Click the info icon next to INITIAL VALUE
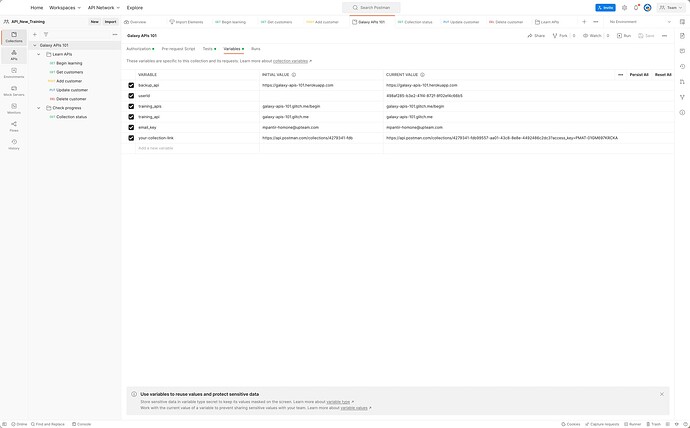 (294, 75)
